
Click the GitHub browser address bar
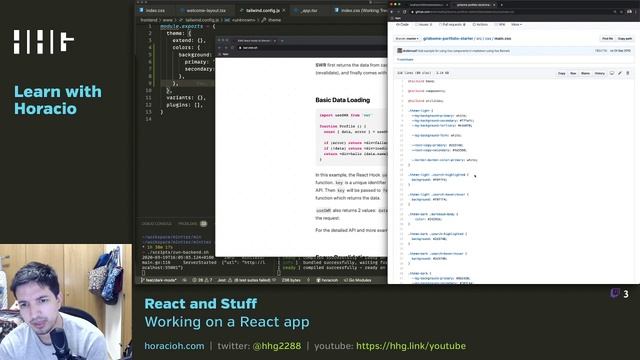(x=512, y=12)
